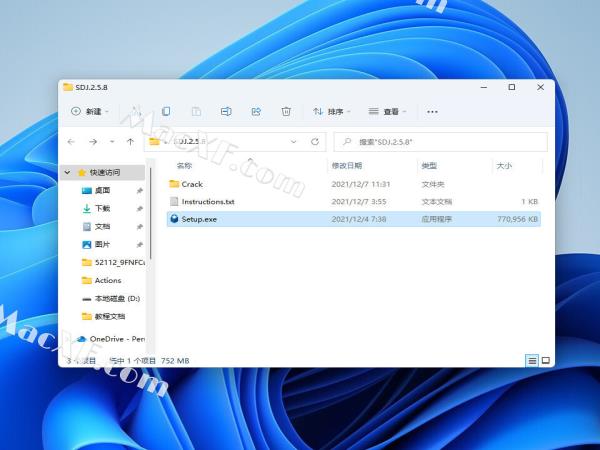Image resolution: width=600 pixels, height=450 pixels.
Task: Expand the address bar history dropdown
Action: [293, 142]
